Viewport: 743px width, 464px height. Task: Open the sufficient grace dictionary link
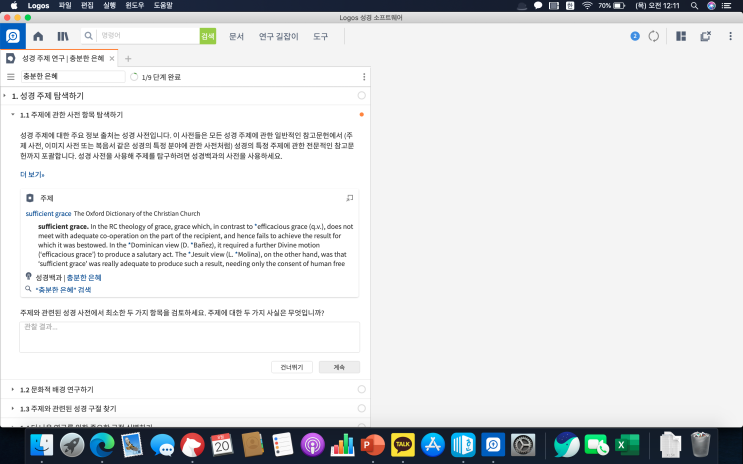[x=48, y=214]
